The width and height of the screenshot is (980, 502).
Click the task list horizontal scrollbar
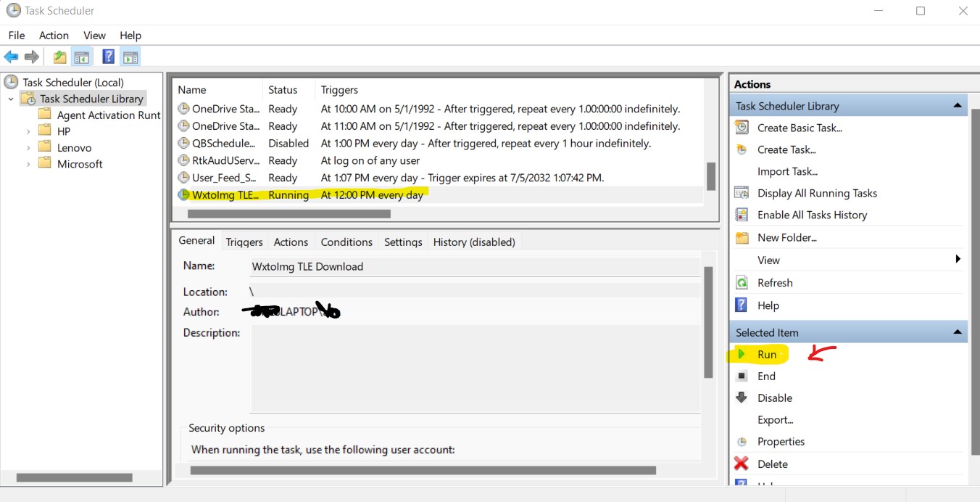pos(289,214)
